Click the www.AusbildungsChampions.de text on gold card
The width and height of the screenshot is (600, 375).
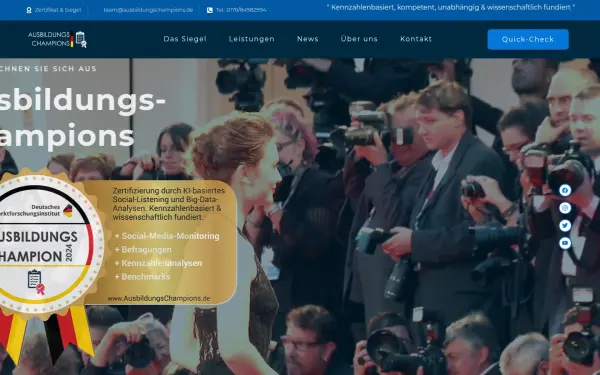point(158,298)
